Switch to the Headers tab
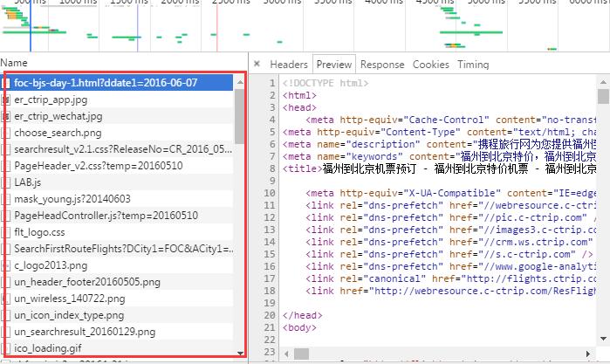Screen dimensions: 610x364 point(288,65)
